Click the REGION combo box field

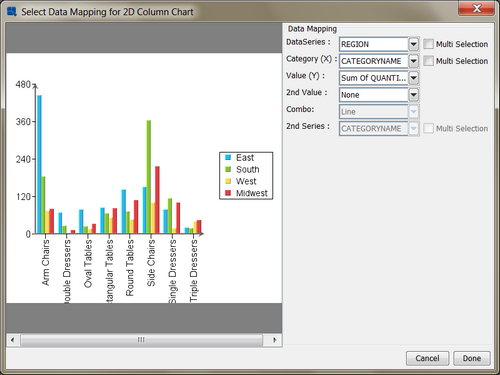[x=374, y=44]
